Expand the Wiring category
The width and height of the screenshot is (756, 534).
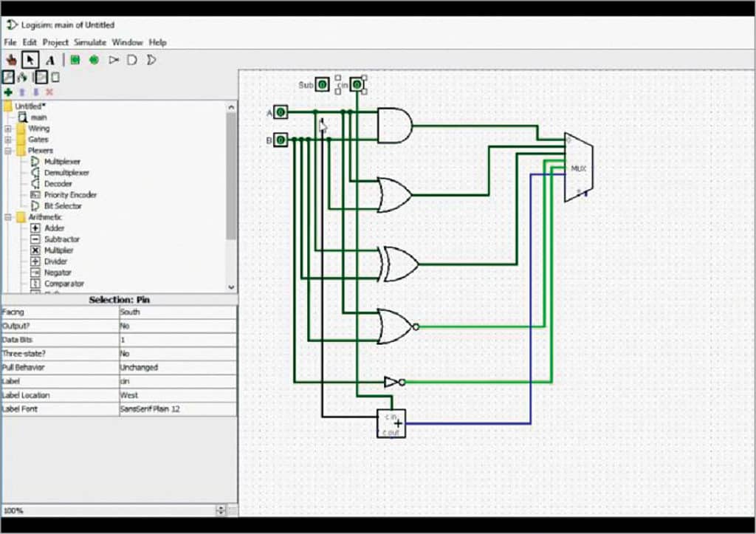click(9, 128)
